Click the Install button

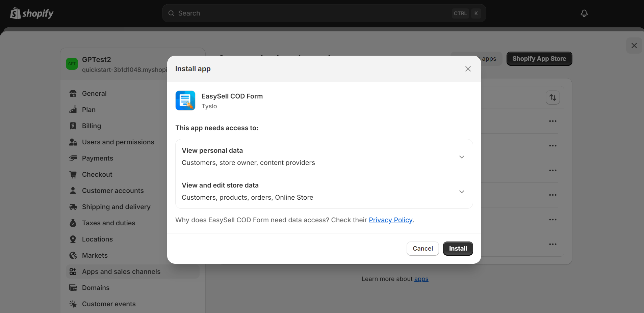458,249
